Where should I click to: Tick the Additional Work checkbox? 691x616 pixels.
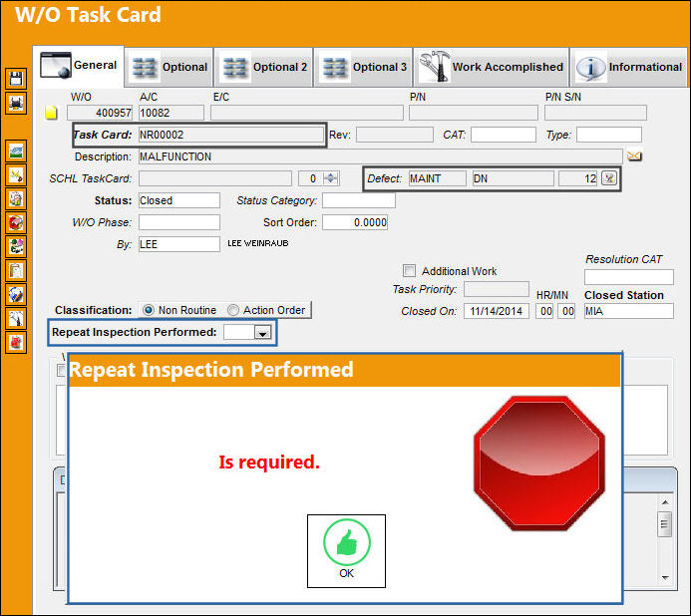(409, 270)
